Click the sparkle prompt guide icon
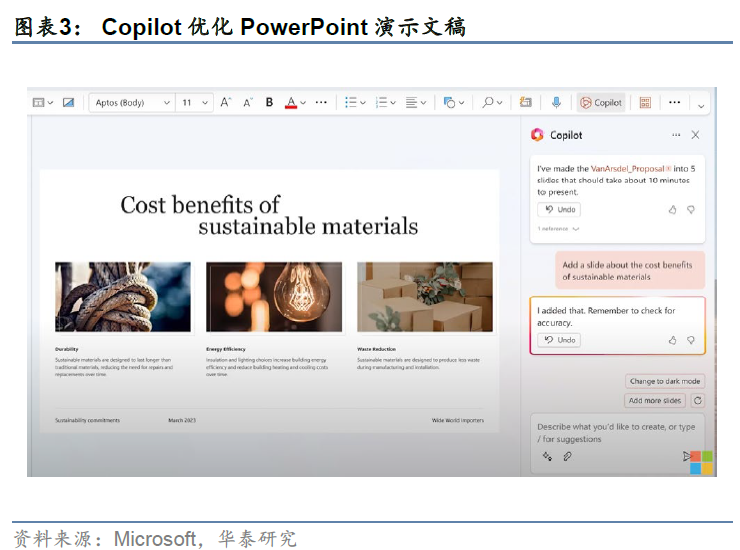The width and height of the screenshot is (740, 550). point(547,456)
